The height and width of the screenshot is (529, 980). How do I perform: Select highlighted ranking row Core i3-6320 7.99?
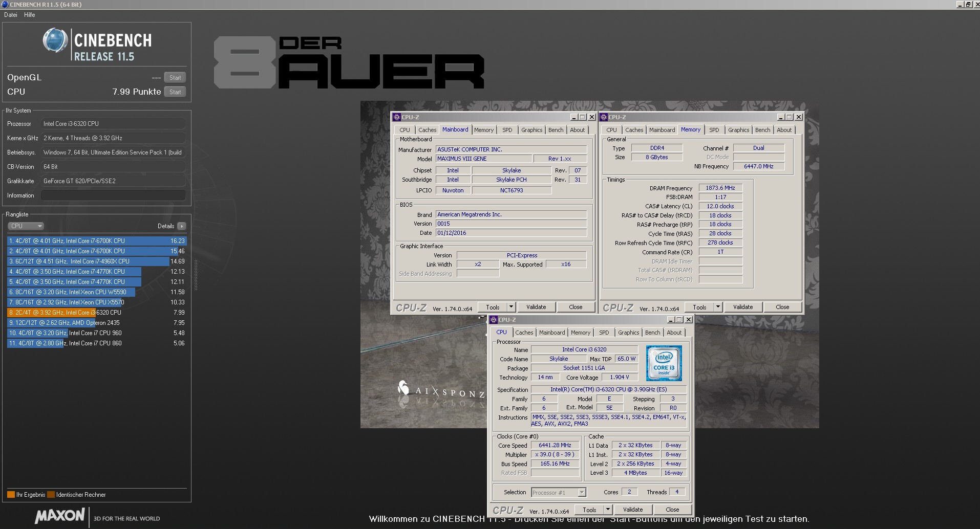(x=97, y=313)
